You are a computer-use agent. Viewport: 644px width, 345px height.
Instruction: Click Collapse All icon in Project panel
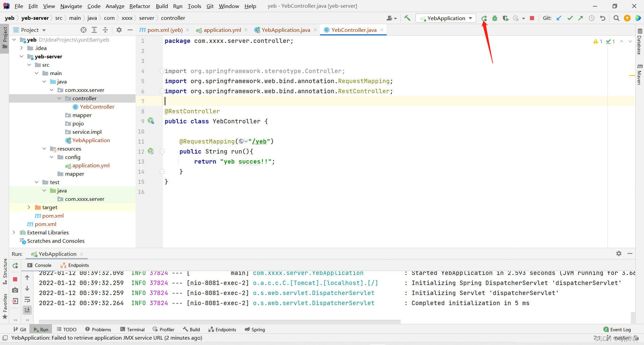(105, 30)
